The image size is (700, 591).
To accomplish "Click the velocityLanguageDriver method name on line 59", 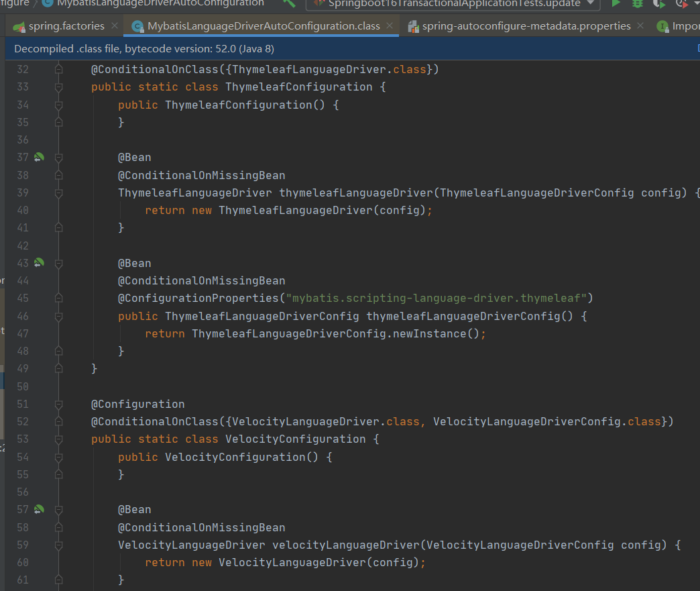I will [x=346, y=545].
